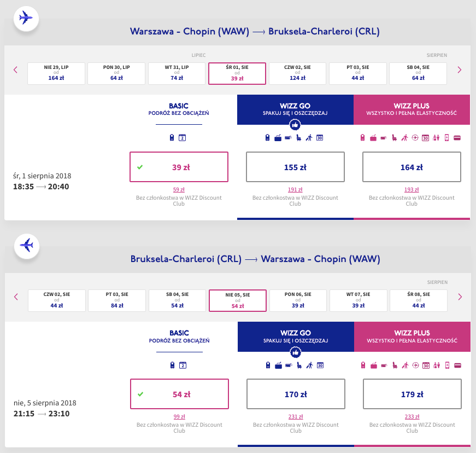Click the credit card icon in the outbound WIZZ PLUS row
Screen dimensions: 476x453
tap(457, 138)
